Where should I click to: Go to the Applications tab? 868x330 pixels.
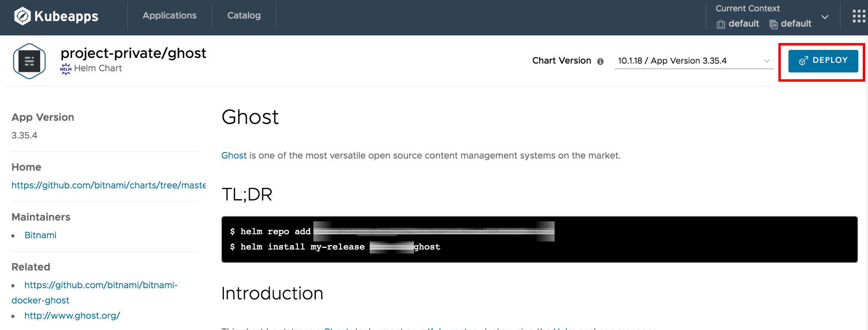click(170, 16)
